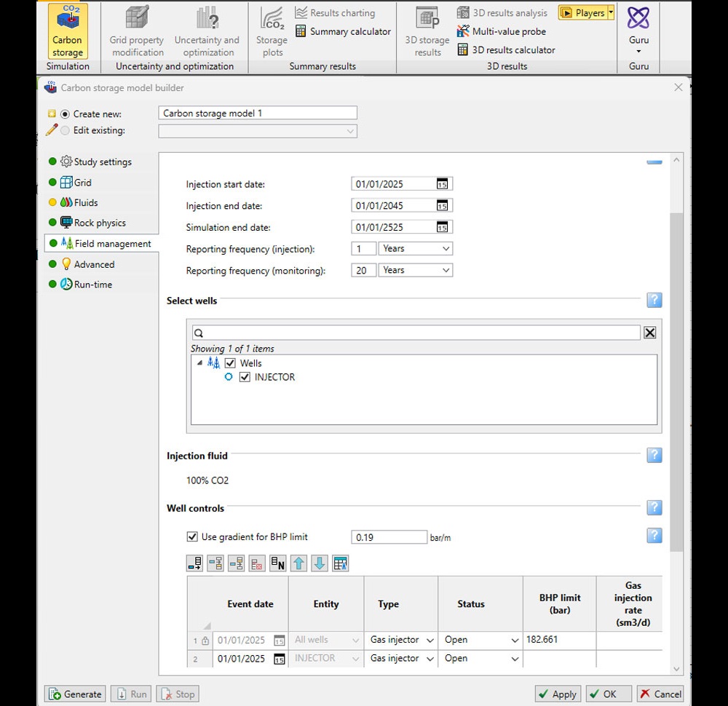Open calendar for Simulation end date
The image size is (728, 706).
pos(442,227)
